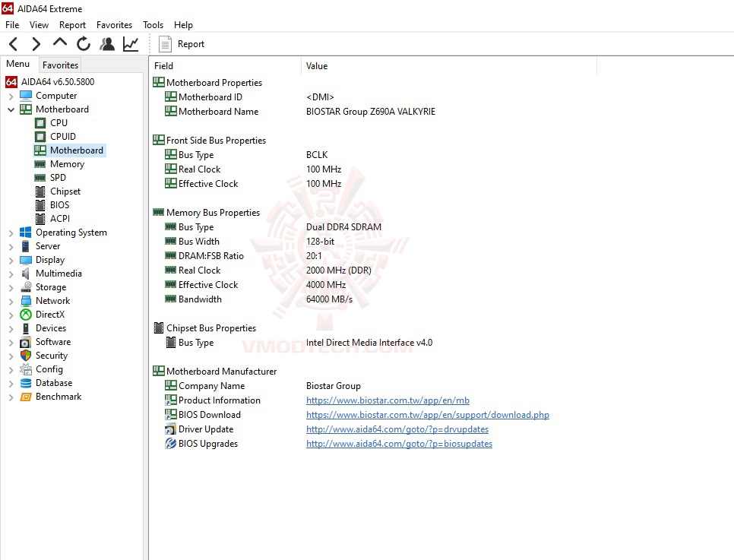Screen dimensions: 734x560
Task: Select the Memory module icon in tree
Action: 40,164
